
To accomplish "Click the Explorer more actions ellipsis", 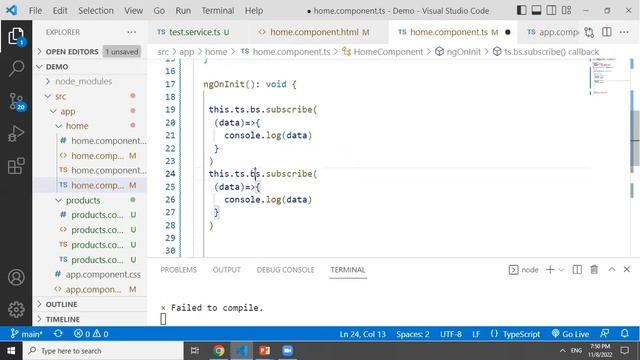I will click(131, 32).
